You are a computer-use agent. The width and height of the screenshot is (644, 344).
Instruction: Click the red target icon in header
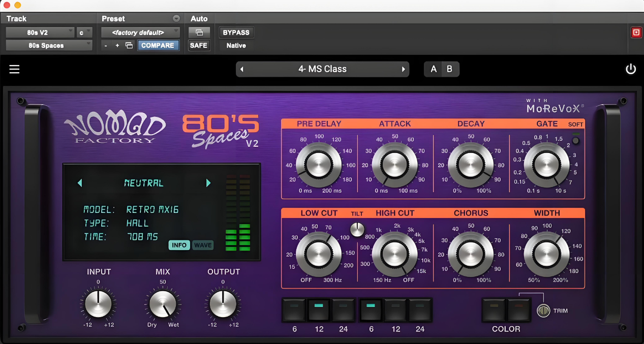[636, 33]
